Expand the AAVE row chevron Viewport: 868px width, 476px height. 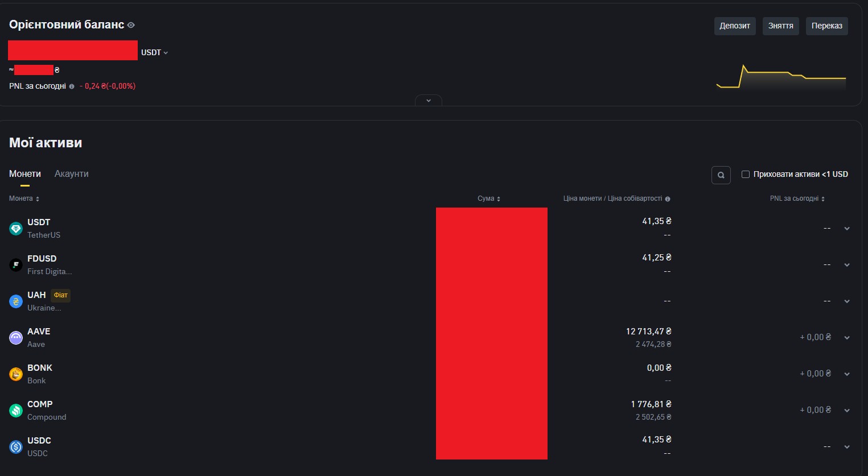tap(847, 338)
